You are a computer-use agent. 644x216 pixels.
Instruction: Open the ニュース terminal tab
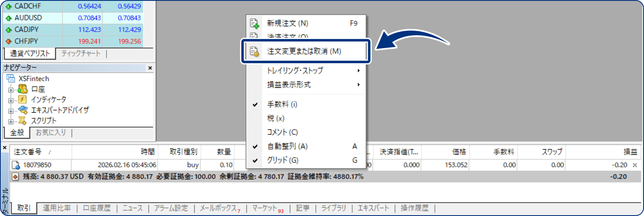coord(132,208)
